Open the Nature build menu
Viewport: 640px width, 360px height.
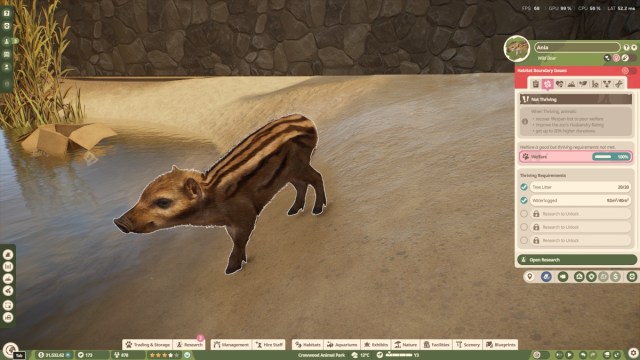(x=406, y=344)
